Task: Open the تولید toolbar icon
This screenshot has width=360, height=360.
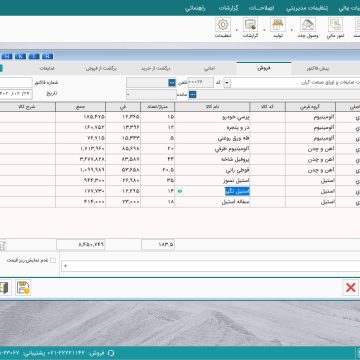Action: pos(277,25)
